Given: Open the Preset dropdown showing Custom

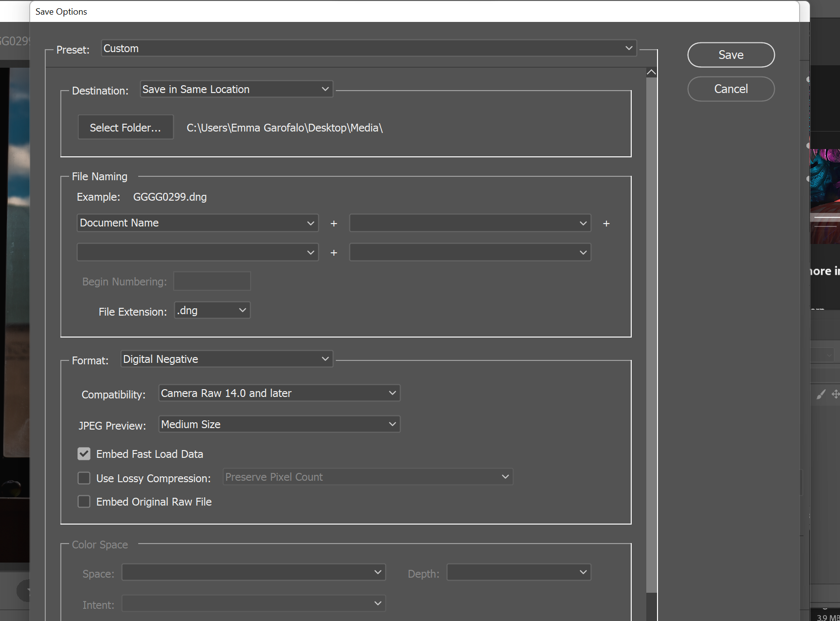Looking at the screenshot, I should (368, 48).
